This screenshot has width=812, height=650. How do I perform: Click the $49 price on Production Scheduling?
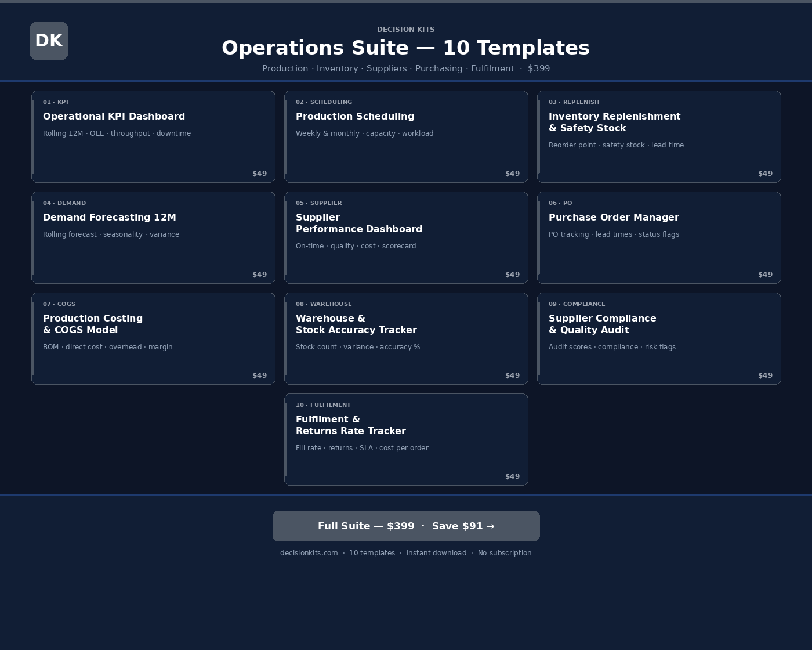(512, 173)
